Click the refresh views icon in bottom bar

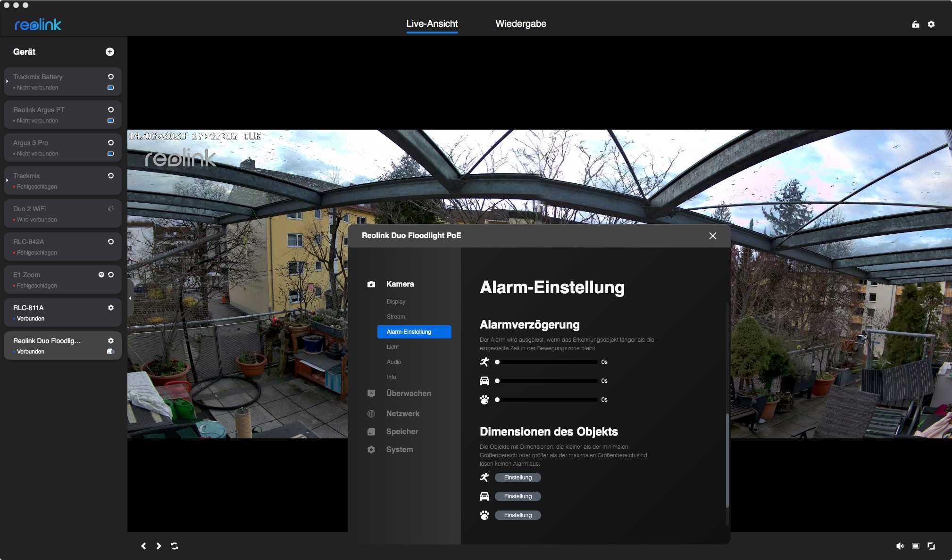tap(175, 546)
